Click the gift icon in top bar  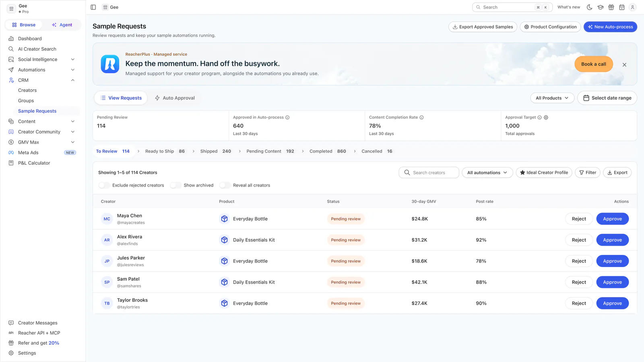pyautogui.click(x=611, y=7)
